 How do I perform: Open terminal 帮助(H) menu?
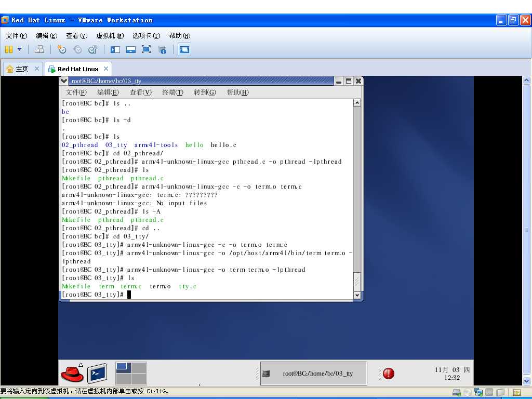point(238,92)
